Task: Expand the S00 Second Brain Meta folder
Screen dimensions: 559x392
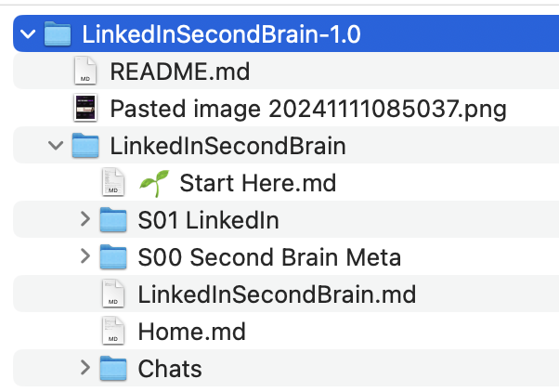Action: coord(84,257)
